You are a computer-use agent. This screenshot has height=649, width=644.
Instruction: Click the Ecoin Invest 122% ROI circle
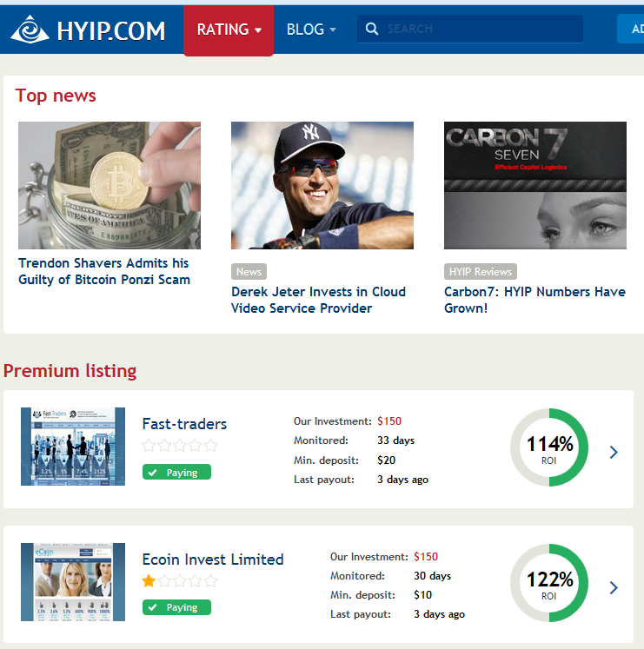(x=549, y=583)
